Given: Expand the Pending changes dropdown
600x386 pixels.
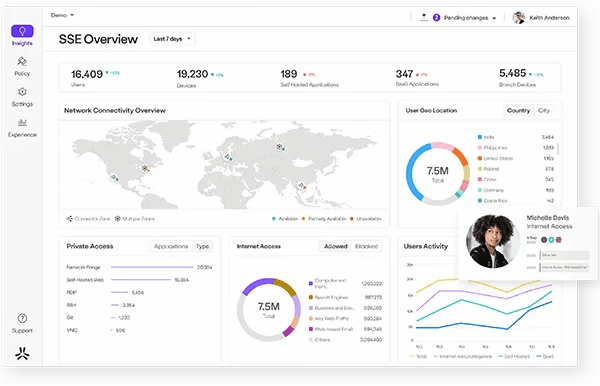Looking at the screenshot, I should tap(470, 18).
